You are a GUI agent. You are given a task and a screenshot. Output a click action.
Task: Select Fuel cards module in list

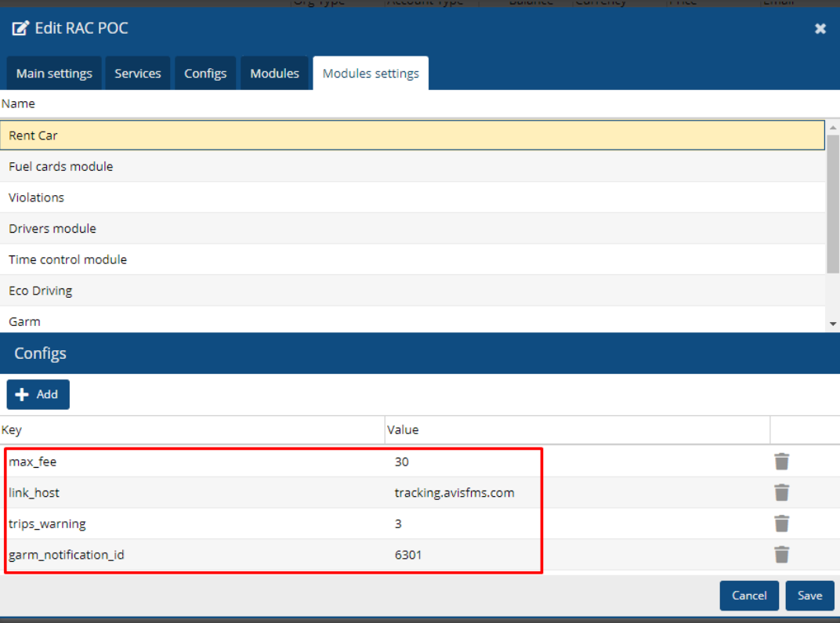(61, 166)
